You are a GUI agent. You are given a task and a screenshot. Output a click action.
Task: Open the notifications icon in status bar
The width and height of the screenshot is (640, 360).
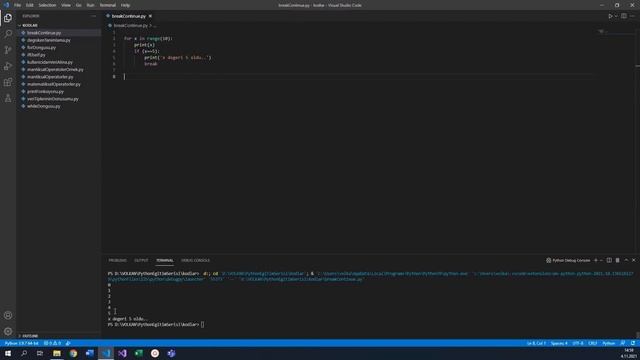633,343
